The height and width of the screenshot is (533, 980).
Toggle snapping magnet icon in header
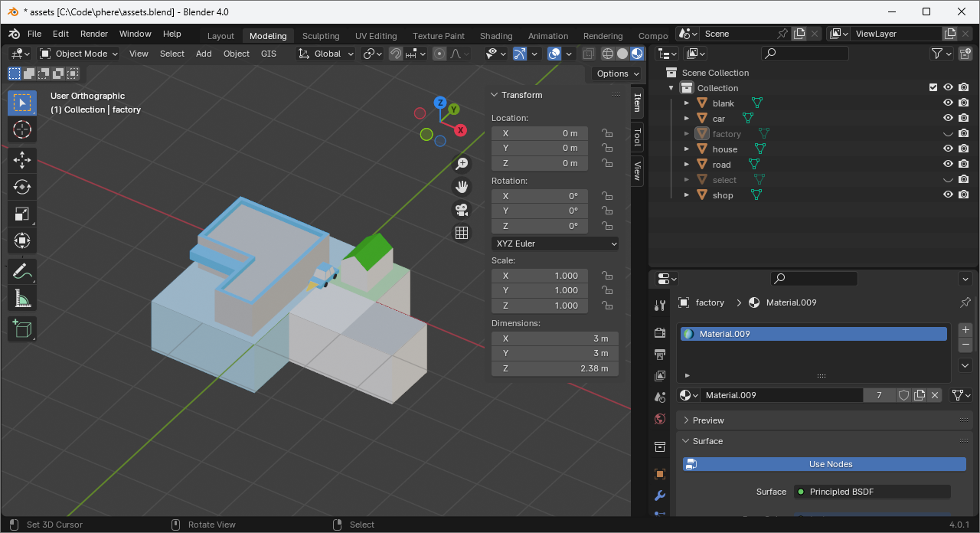[396, 54]
